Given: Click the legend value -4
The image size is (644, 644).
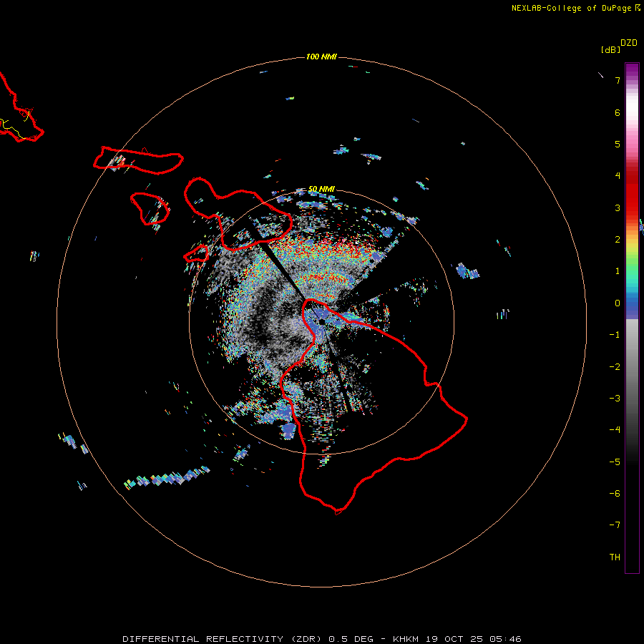Looking at the screenshot, I should [x=615, y=429].
